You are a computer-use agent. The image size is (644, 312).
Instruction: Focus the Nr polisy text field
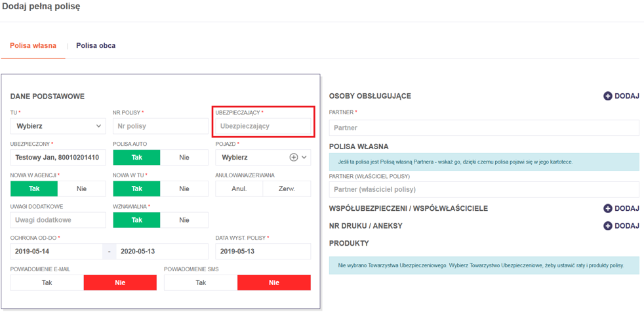[x=160, y=126]
